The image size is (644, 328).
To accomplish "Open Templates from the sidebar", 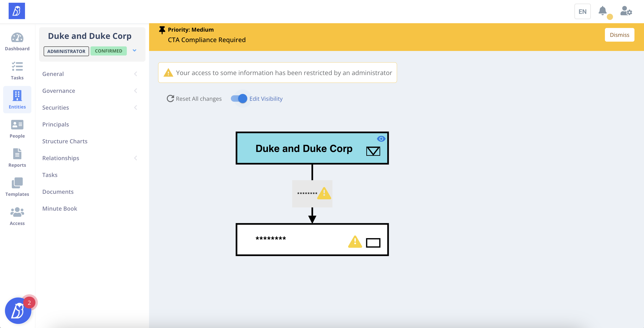I will pos(17,186).
